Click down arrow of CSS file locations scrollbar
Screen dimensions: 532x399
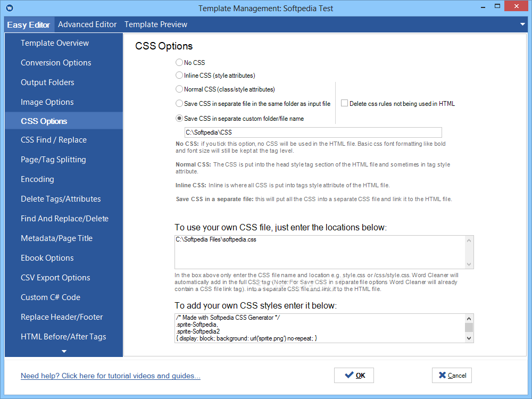469,264
